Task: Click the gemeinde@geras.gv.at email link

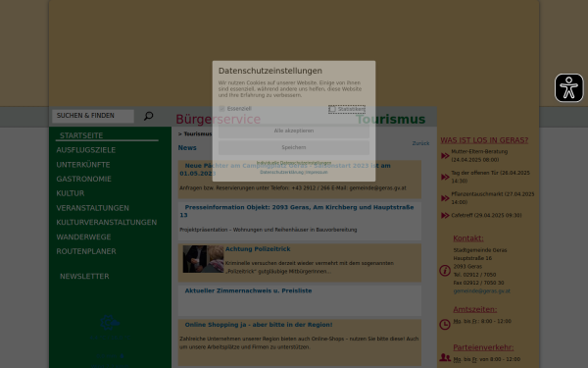Action: click(x=481, y=291)
